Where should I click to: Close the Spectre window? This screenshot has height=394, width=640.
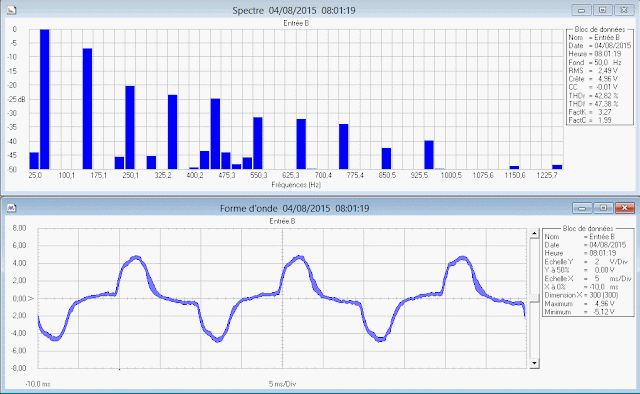pos(624,10)
